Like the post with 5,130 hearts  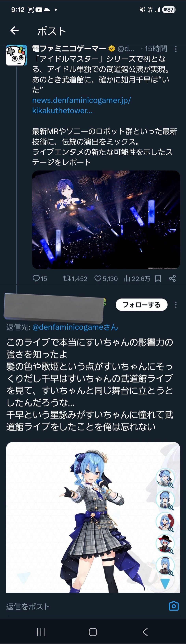click(98, 278)
